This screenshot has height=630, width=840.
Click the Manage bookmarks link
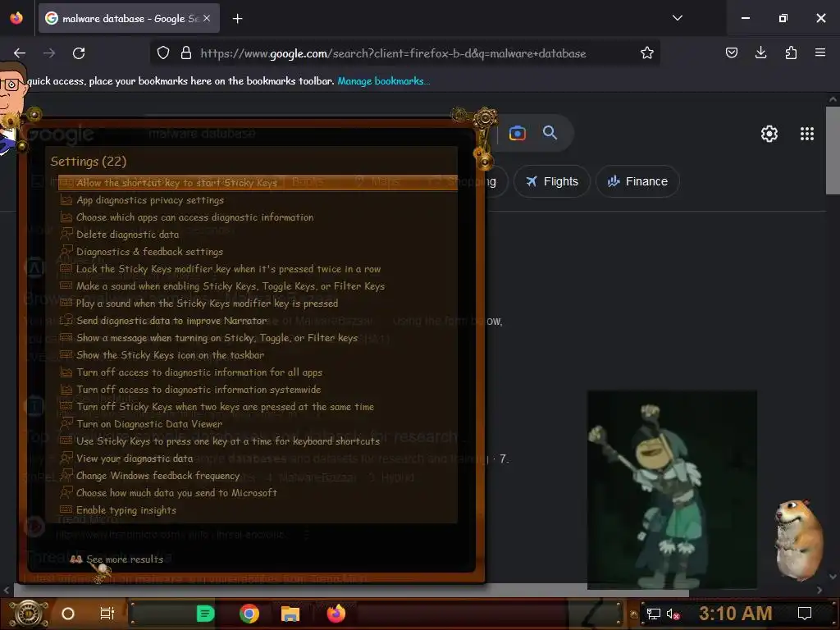point(384,81)
